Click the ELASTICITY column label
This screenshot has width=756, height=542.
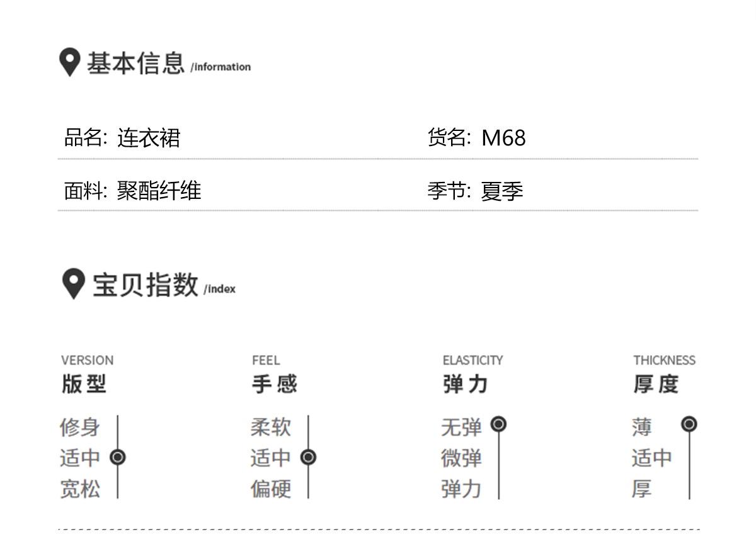point(472,360)
